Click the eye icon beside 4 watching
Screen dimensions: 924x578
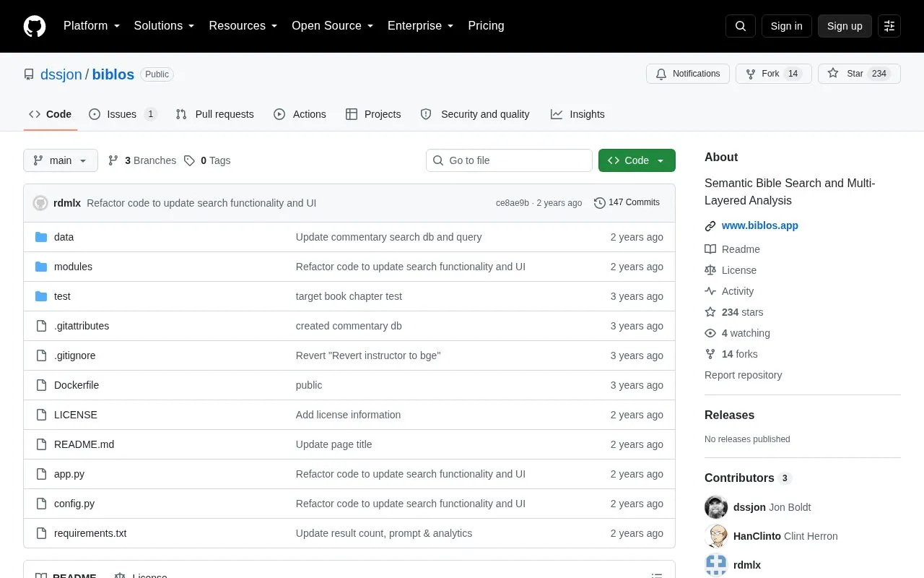click(710, 333)
